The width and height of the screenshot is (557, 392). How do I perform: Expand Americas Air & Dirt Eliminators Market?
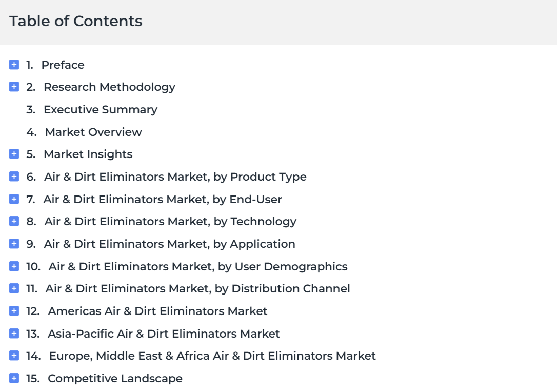(x=14, y=311)
